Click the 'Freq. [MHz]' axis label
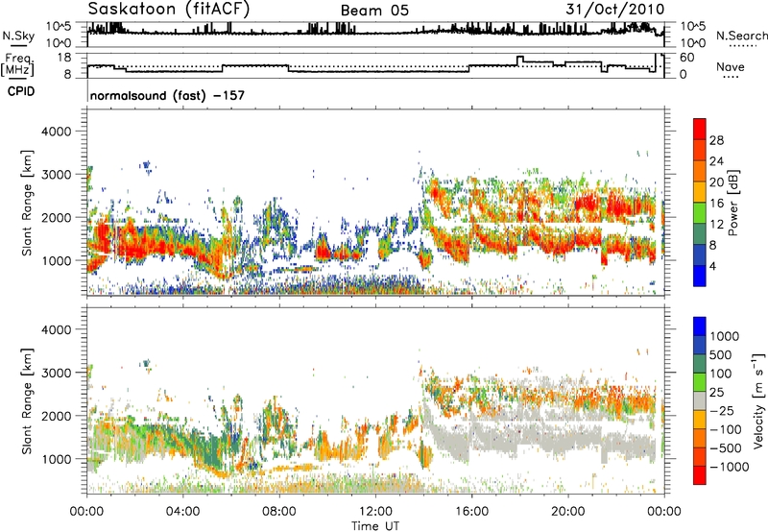 point(17,64)
